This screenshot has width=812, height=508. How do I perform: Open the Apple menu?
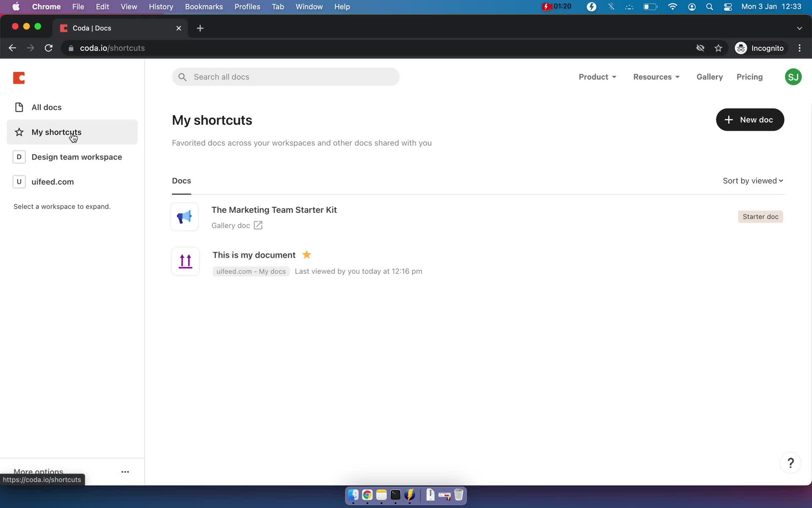[x=16, y=7]
